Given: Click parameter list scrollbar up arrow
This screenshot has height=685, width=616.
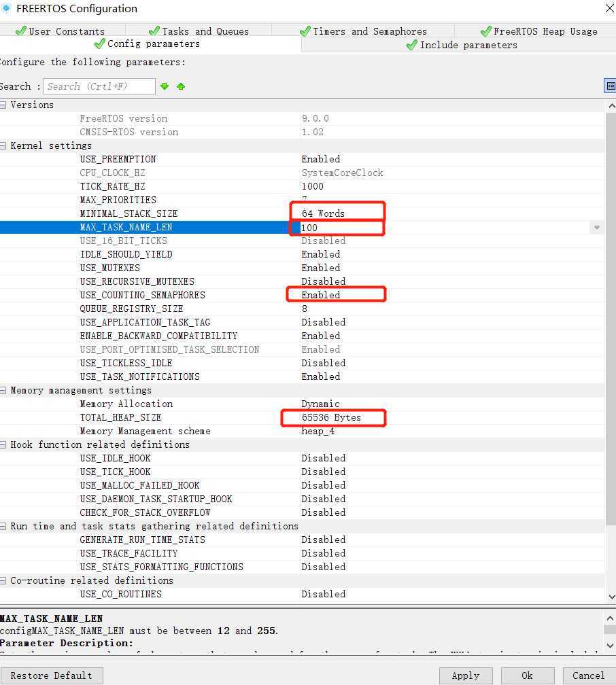Looking at the screenshot, I should (x=611, y=106).
